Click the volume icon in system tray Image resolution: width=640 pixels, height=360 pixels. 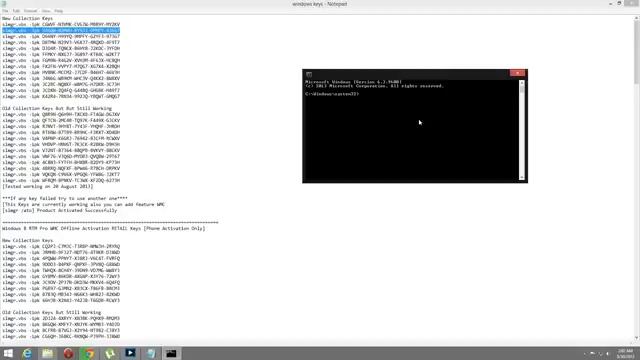click(x=608, y=354)
